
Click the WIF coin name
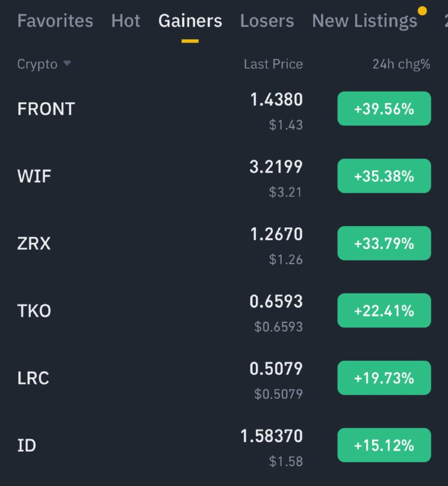click(x=34, y=177)
